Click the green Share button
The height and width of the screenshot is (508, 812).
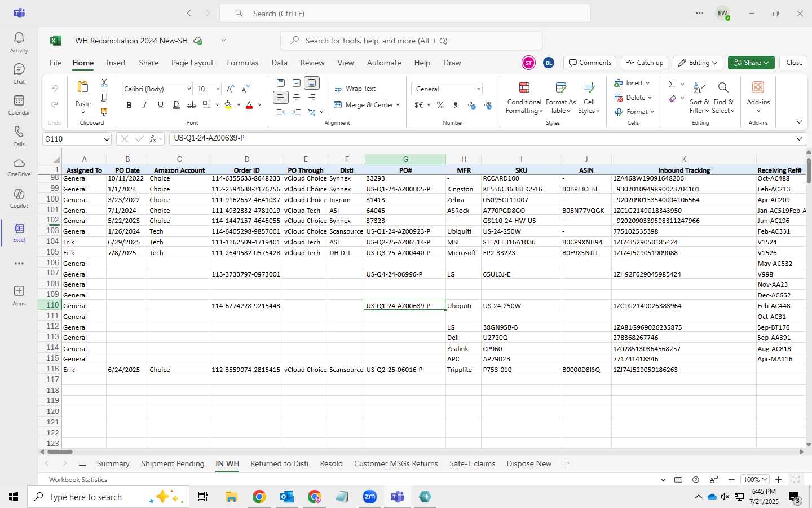(751, 63)
